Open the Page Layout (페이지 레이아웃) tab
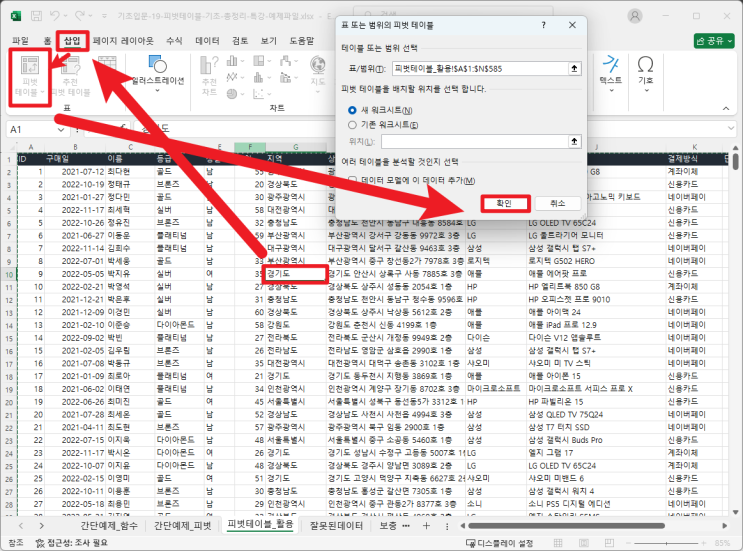Viewport: 743px width, 551px height. (x=123, y=41)
